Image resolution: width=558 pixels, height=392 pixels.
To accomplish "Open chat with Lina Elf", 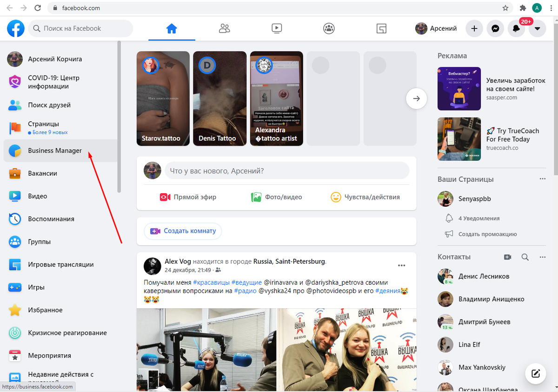I will point(492,345).
